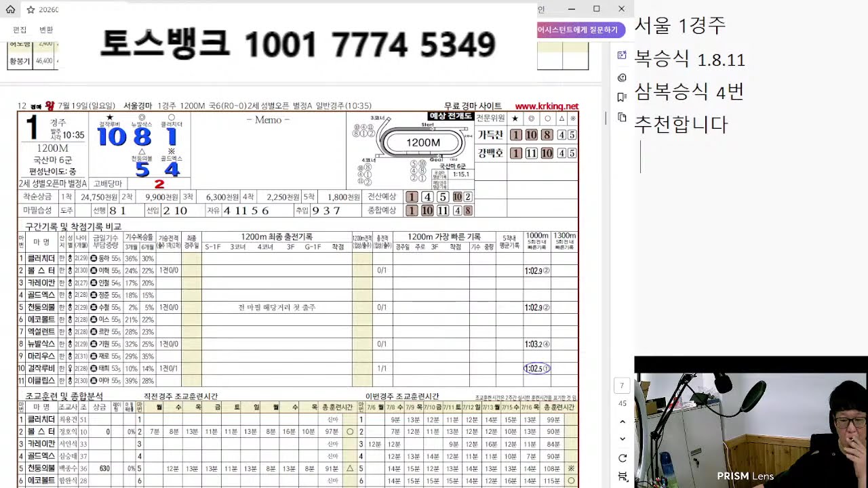868x488 pixels.
Task: Click the 어시스턴트에게 질문하기 button
Action: click(578, 30)
